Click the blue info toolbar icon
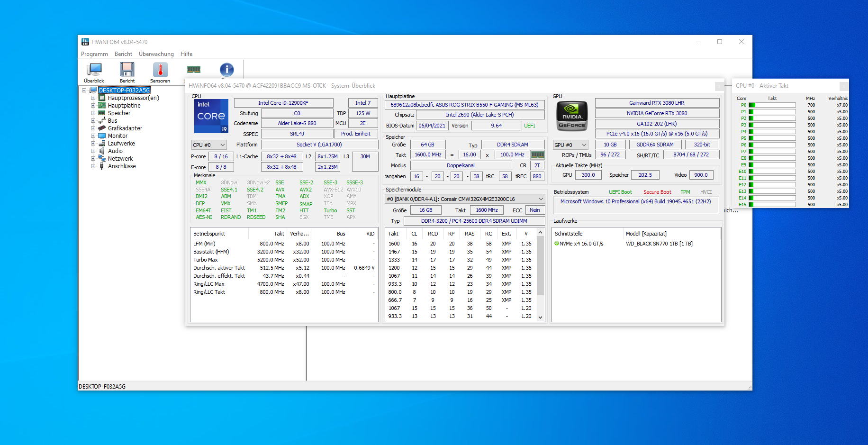 (227, 70)
